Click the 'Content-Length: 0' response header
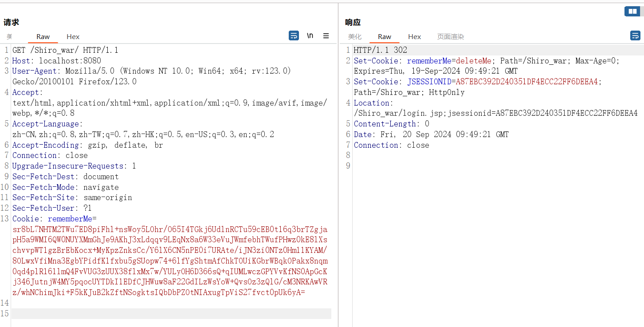644x327 pixels. [x=392, y=124]
